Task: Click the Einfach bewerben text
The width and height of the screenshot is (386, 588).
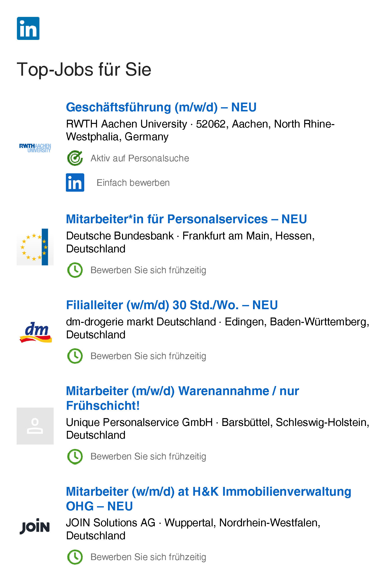Action: [133, 183]
